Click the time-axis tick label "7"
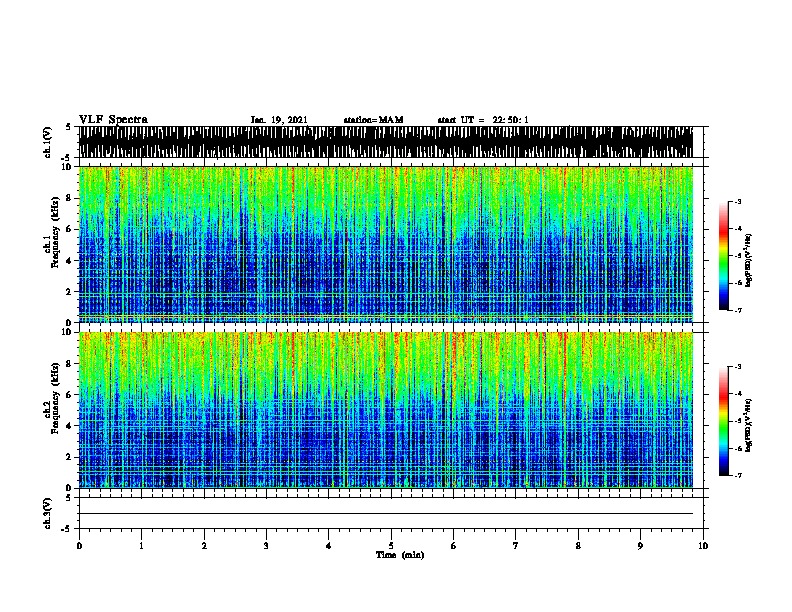 click(x=516, y=546)
